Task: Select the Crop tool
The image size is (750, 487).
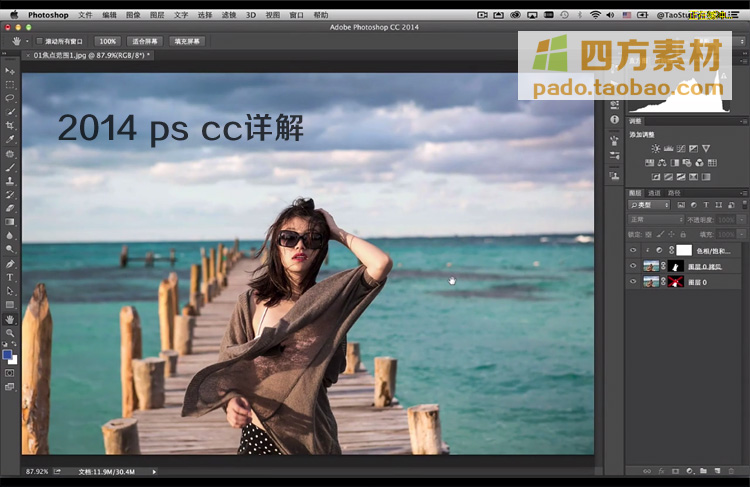Action: (x=10, y=126)
